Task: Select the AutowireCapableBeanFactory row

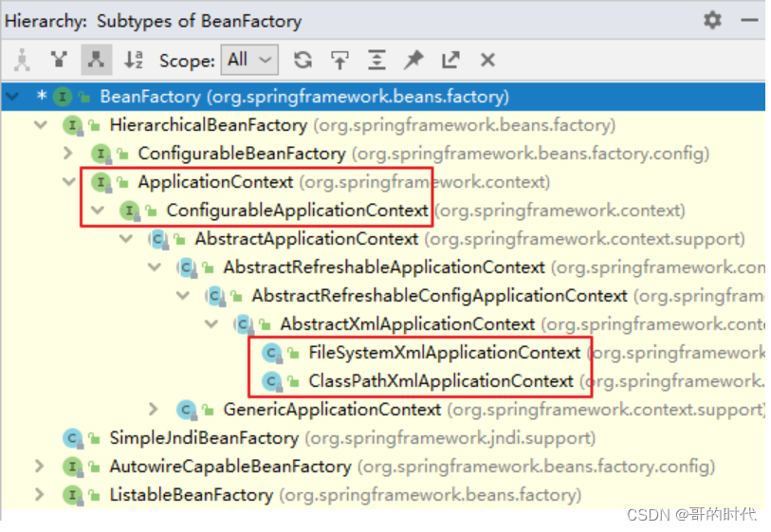Action: pos(383,466)
